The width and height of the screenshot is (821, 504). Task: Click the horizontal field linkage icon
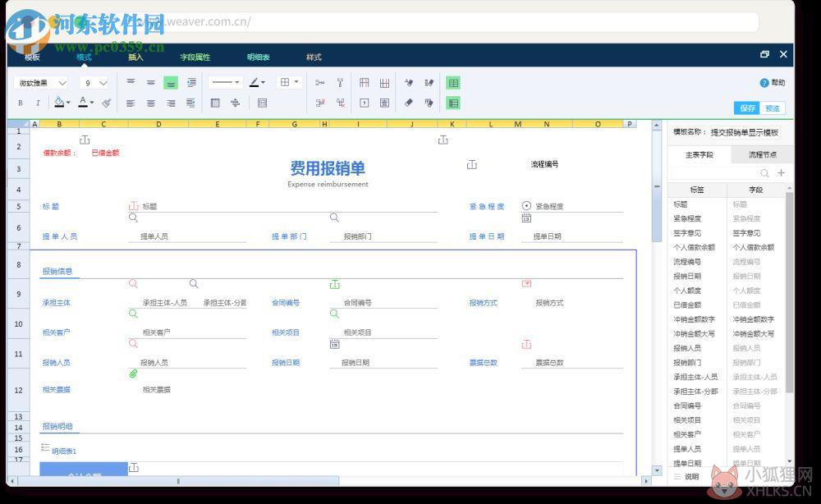[x=320, y=83]
